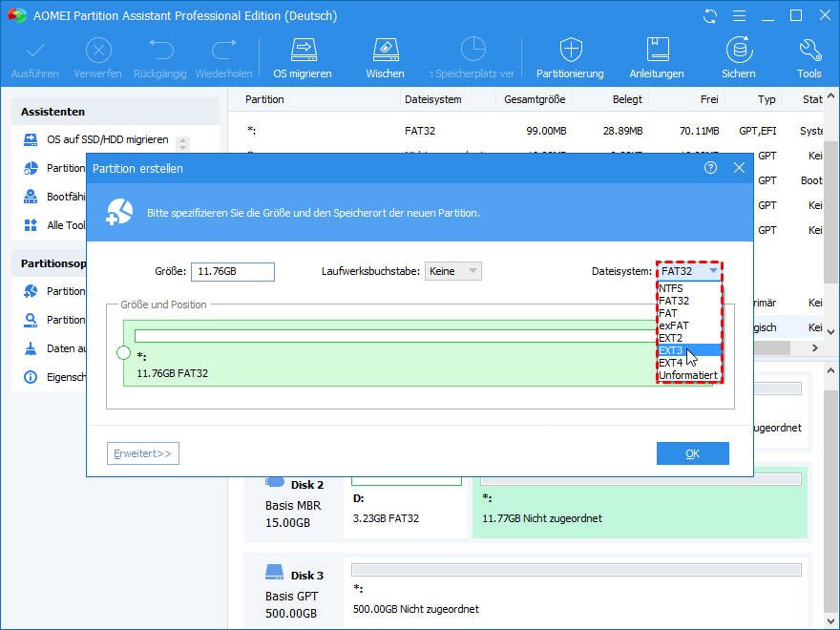Click the Ausführen apply icon

[35, 51]
